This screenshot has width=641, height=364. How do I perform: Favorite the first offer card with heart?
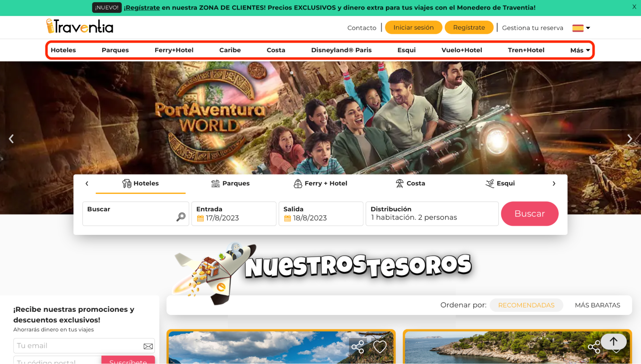pos(380,347)
